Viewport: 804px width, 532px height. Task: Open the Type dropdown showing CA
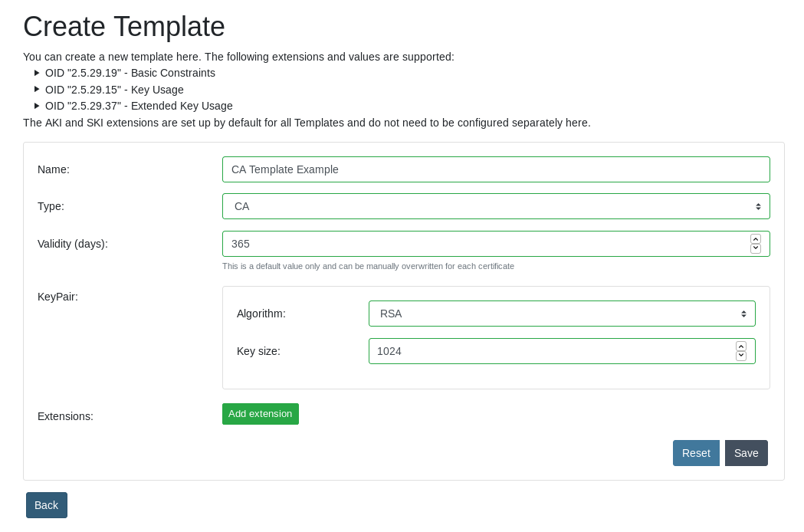point(495,206)
